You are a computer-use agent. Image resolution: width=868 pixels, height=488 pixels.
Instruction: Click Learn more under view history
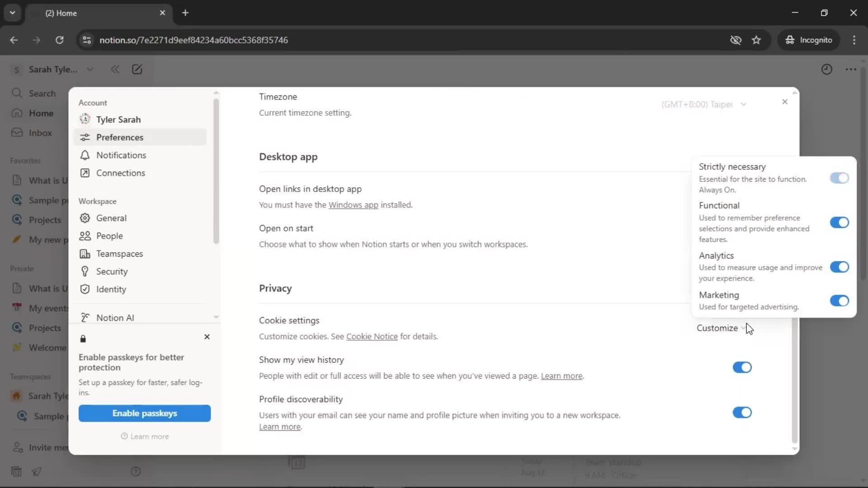561,375
